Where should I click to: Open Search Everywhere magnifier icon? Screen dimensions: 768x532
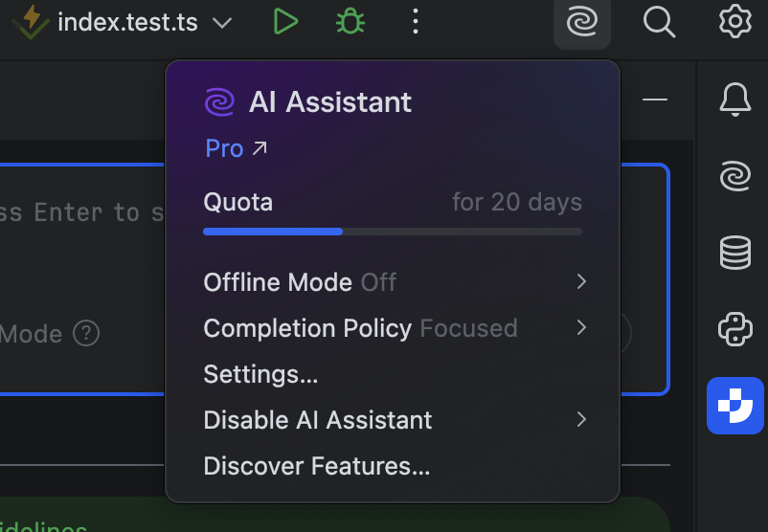659,22
